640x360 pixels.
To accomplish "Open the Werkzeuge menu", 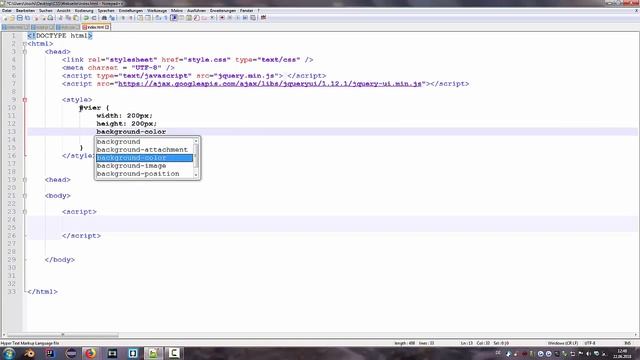I will point(157,11).
